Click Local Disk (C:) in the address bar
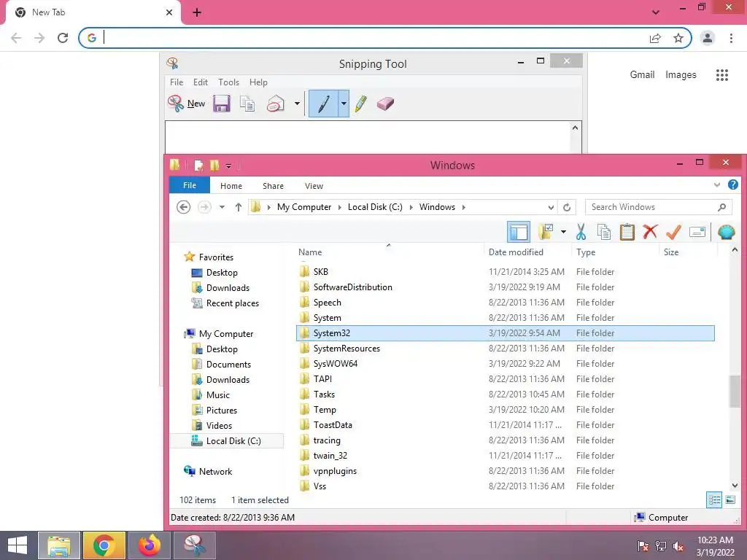The image size is (747, 560). pyautogui.click(x=375, y=207)
